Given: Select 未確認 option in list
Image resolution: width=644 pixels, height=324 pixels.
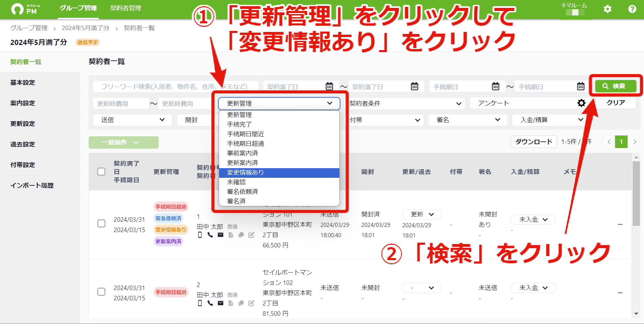Looking at the screenshot, I should (279, 182).
